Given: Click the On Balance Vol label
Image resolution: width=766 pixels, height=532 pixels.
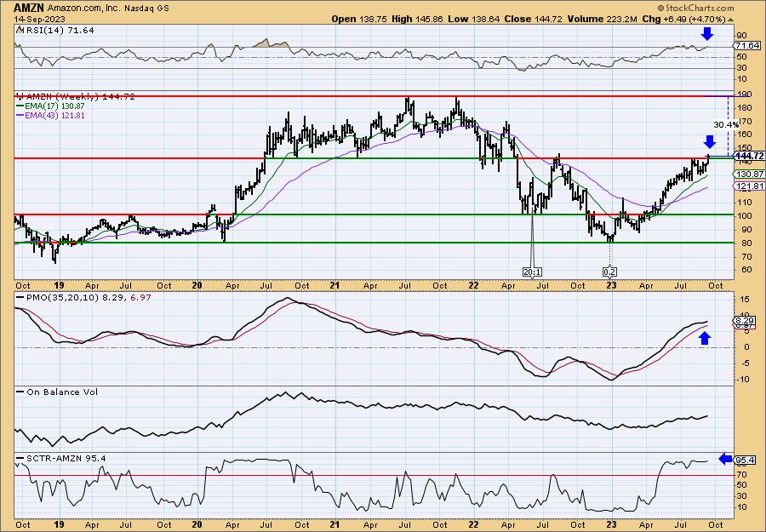Looking at the screenshot, I should point(61,392).
